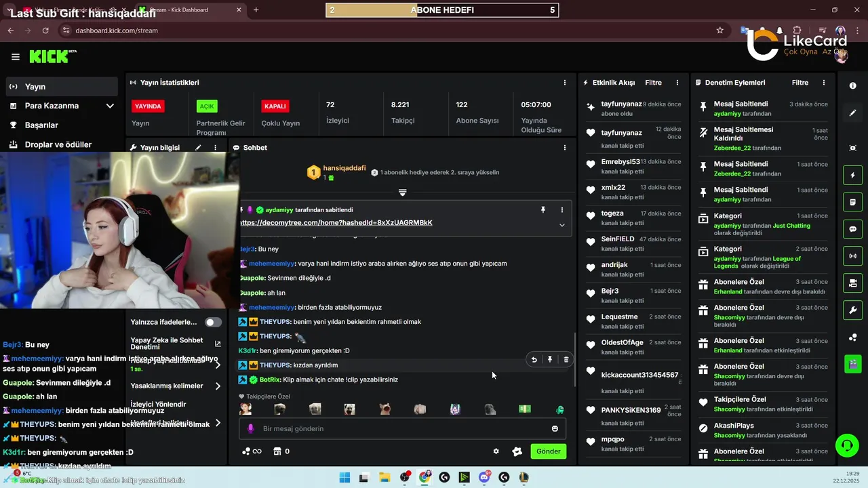Open Etkinlik Akışı three-dot menu
Image resolution: width=868 pixels, height=488 pixels.
[677, 83]
